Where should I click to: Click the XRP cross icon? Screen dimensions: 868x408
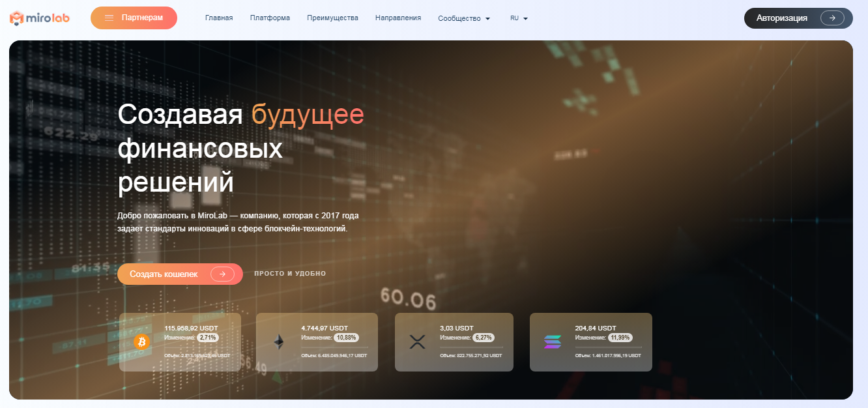tap(416, 342)
